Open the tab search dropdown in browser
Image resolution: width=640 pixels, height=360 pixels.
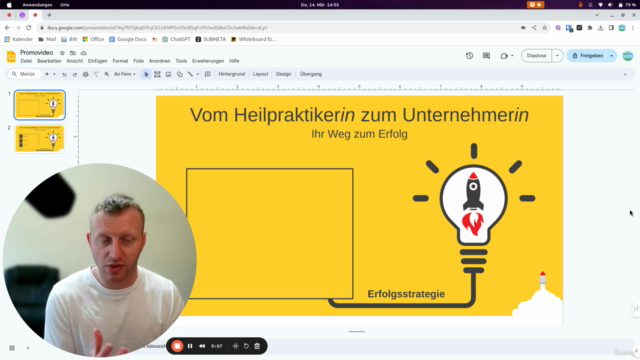tap(597, 15)
